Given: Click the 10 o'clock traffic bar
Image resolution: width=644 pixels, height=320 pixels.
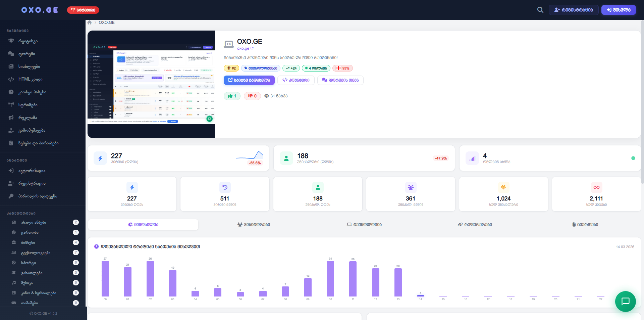Looking at the screenshot, I should [330, 279].
